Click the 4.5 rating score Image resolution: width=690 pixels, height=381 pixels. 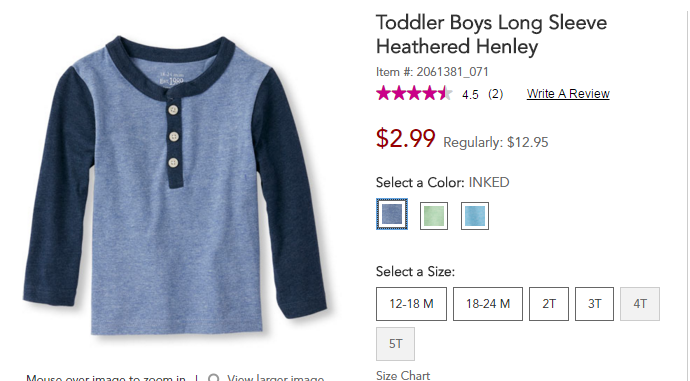pos(470,95)
